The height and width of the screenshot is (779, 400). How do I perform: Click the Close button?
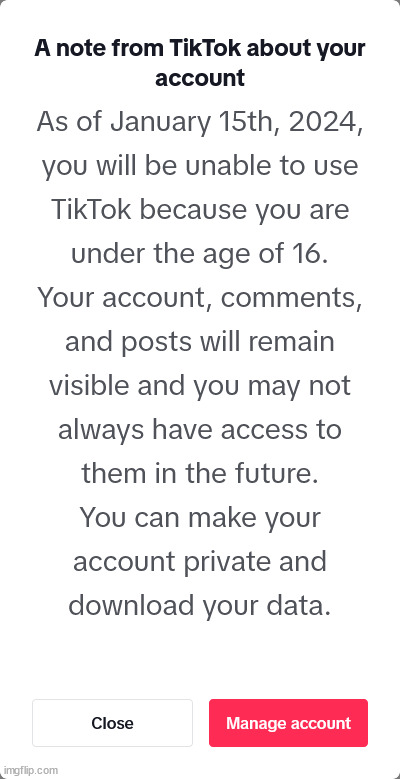pos(112,723)
